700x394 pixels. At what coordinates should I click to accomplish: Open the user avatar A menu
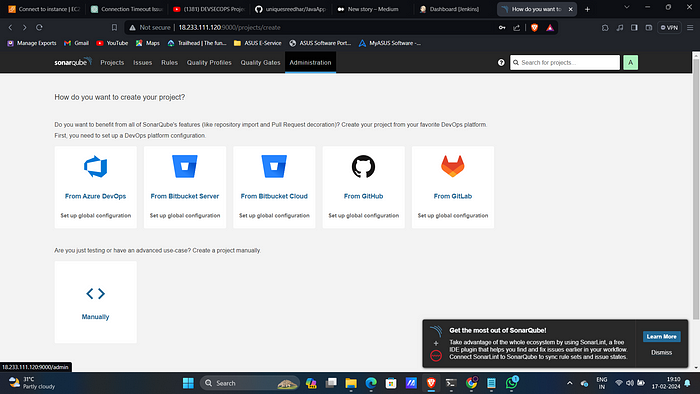[x=630, y=62]
